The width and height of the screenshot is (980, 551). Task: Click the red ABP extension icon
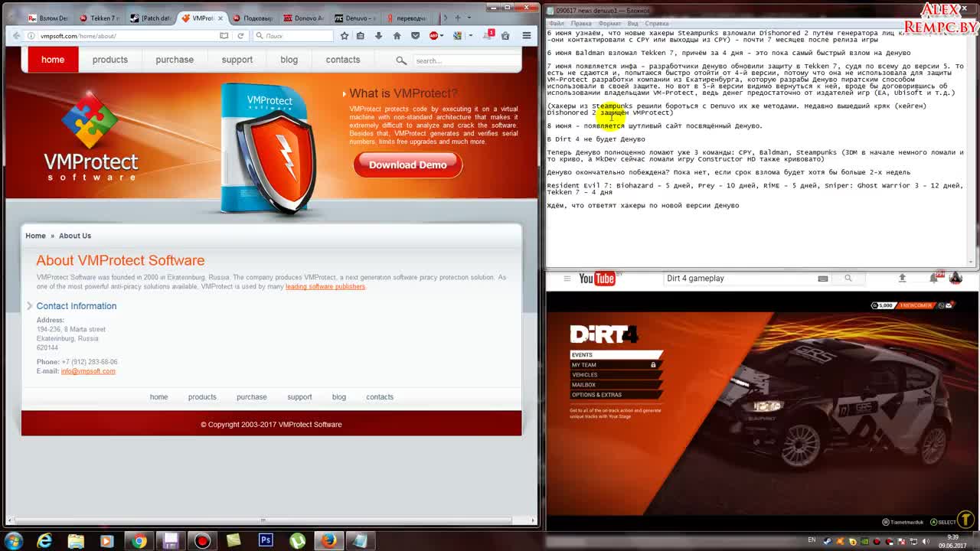click(x=433, y=35)
